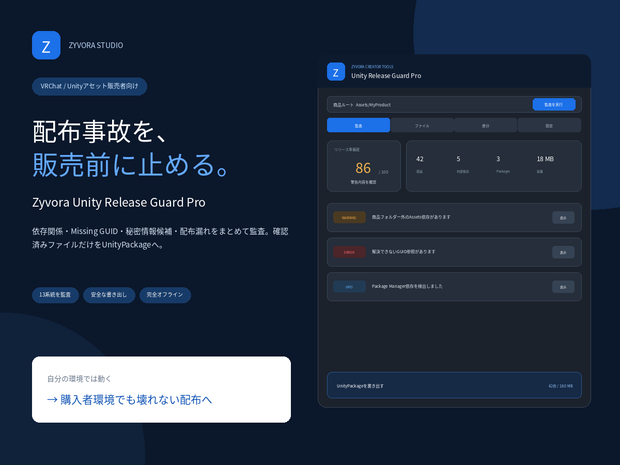The image size is (620, 465).
Task: Click the 42 stat value
Action: click(420, 159)
